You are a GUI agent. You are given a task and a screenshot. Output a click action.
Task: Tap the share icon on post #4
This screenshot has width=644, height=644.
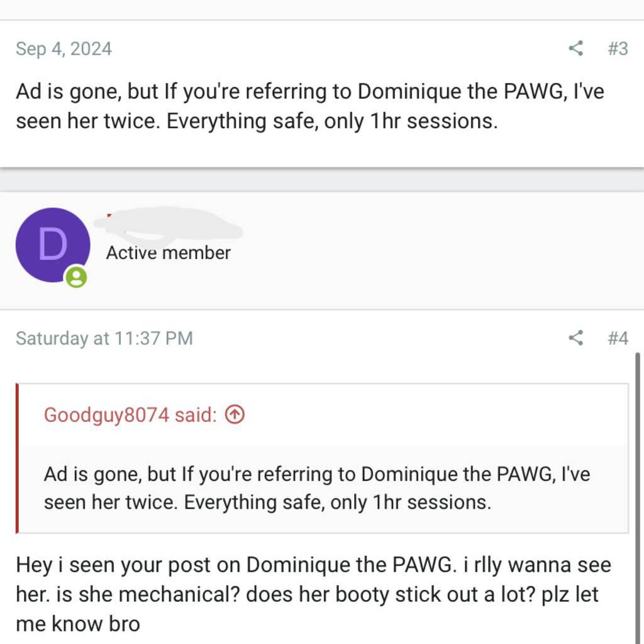click(x=575, y=338)
